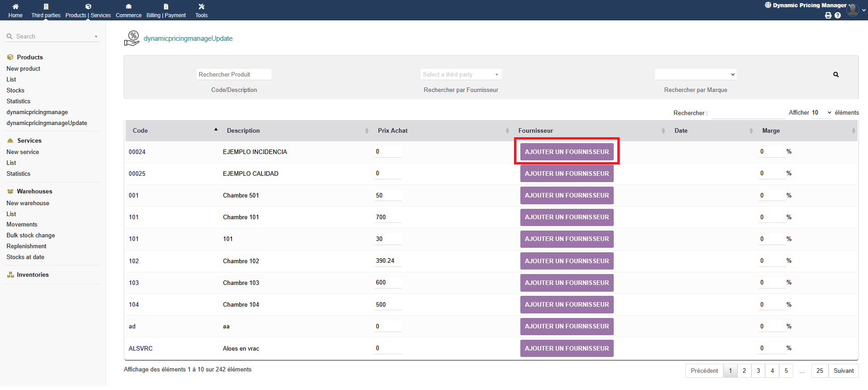The image size is (868, 390).
Task: Click the print icon in header
Action: click(x=828, y=15)
